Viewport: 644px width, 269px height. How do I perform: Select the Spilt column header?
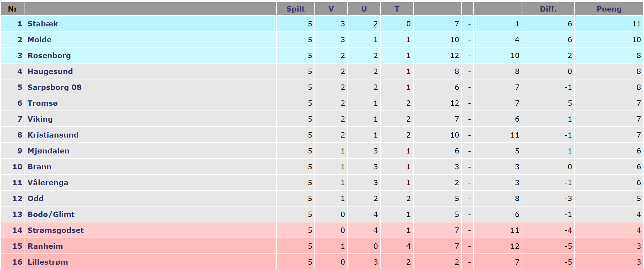coord(296,9)
